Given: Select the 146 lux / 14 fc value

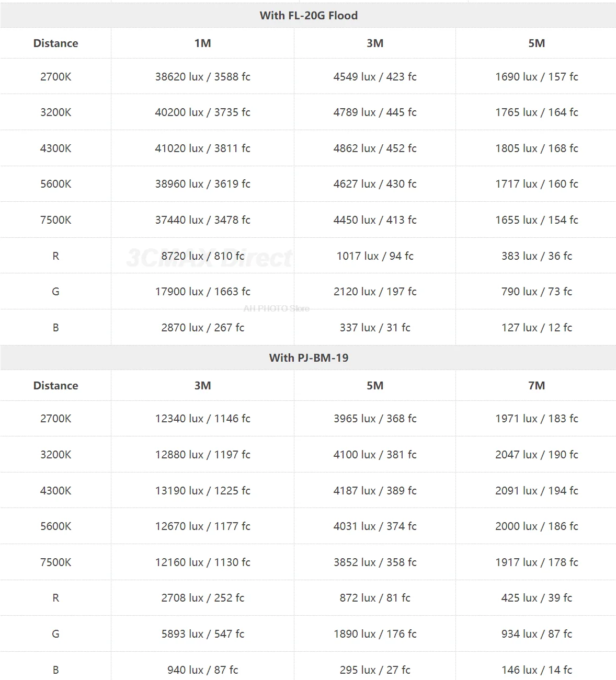Looking at the screenshot, I should pyautogui.click(x=537, y=670).
